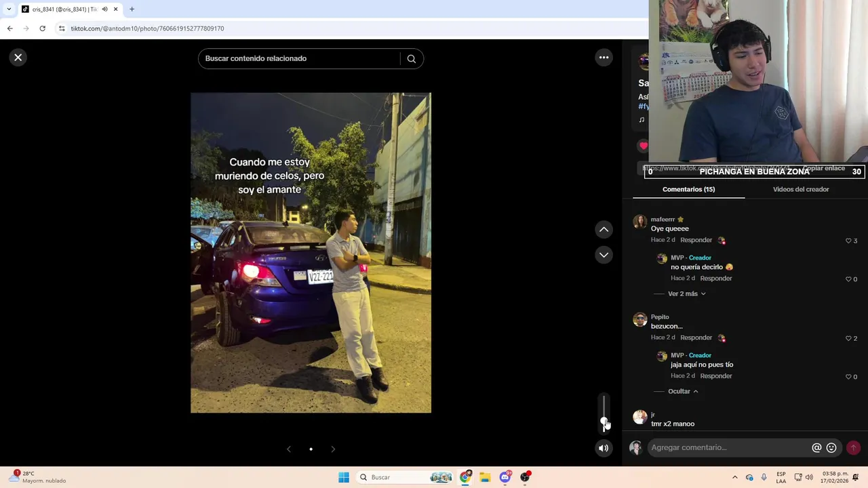This screenshot has height=488, width=868.
Task: Click the tiktok.com URL address bar
Action: coord(147,28)
